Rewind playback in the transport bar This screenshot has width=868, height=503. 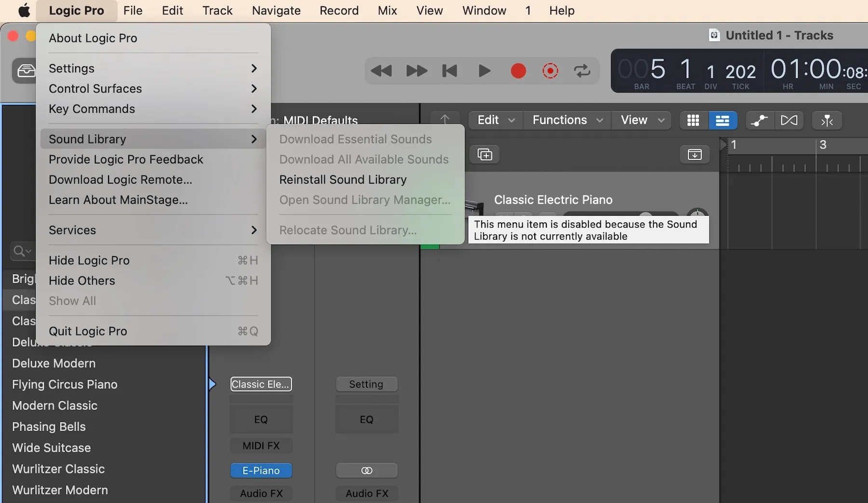click(380, 71)
